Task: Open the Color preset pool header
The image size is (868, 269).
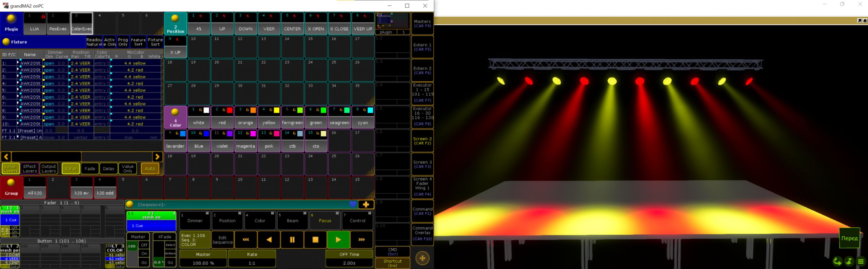Action: tap(175, 117)
